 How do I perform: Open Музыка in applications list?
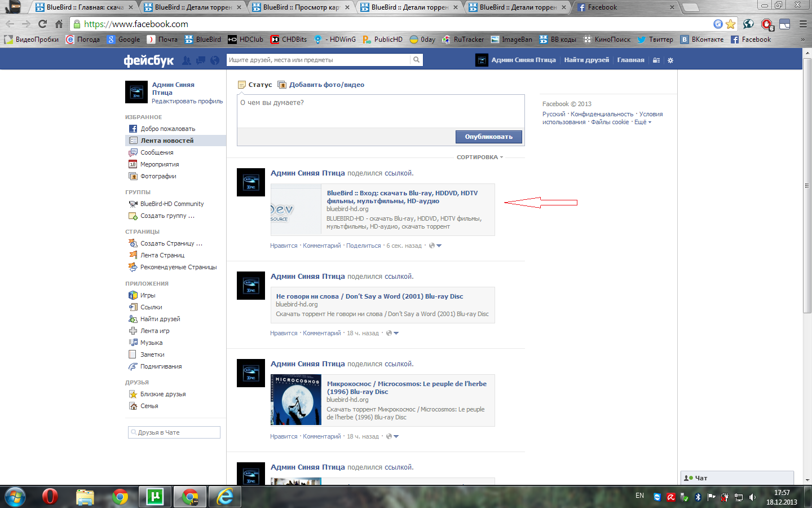coord(151,343)
